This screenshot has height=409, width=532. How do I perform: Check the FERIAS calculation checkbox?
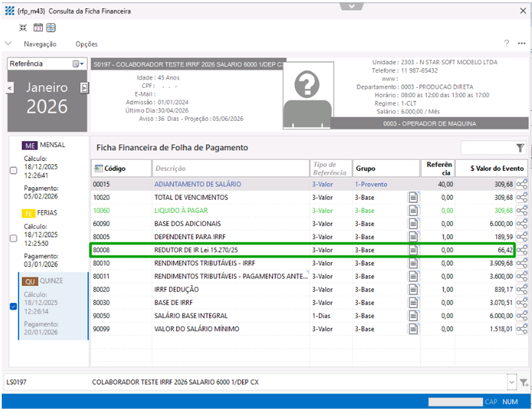coord(13,238)
